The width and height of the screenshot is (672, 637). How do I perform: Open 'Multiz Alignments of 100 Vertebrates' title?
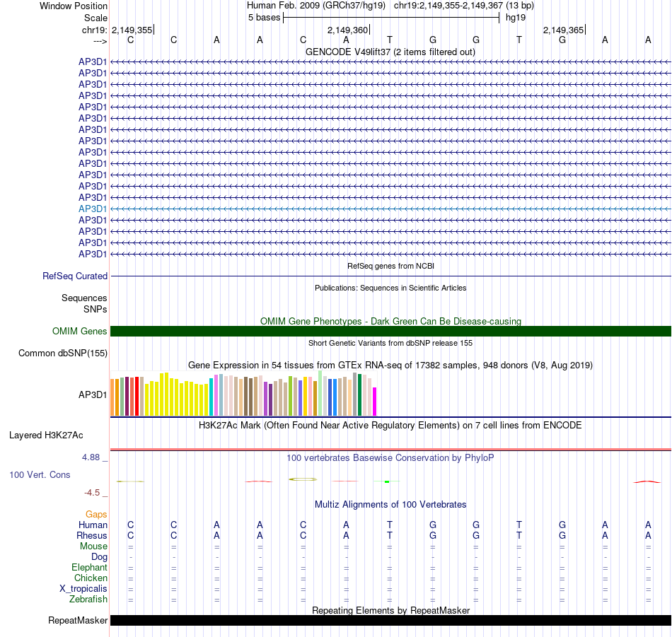390,505
